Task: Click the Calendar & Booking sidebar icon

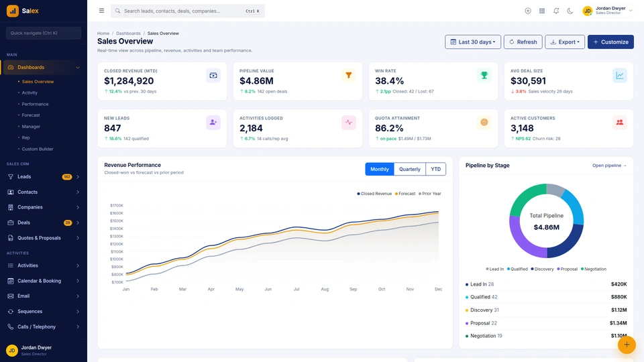Action: 11,281
